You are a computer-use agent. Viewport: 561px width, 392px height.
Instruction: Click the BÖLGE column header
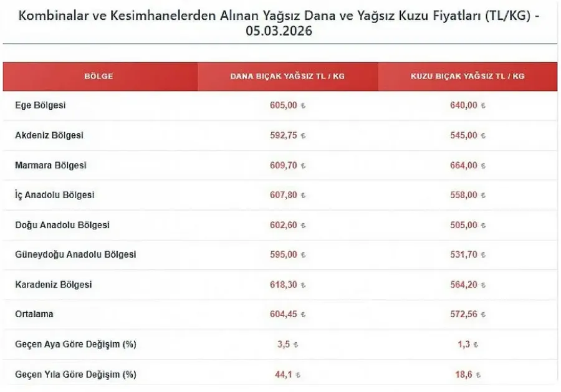click(98, 77)
